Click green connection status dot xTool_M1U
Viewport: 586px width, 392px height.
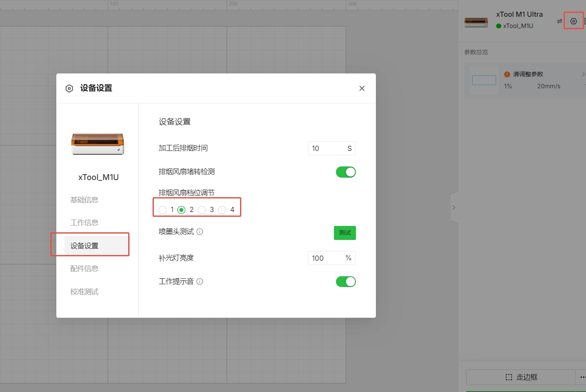[499, 26]
